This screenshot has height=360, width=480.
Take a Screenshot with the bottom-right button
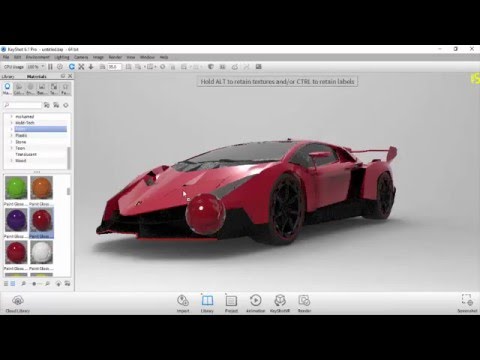coord(467,303)
